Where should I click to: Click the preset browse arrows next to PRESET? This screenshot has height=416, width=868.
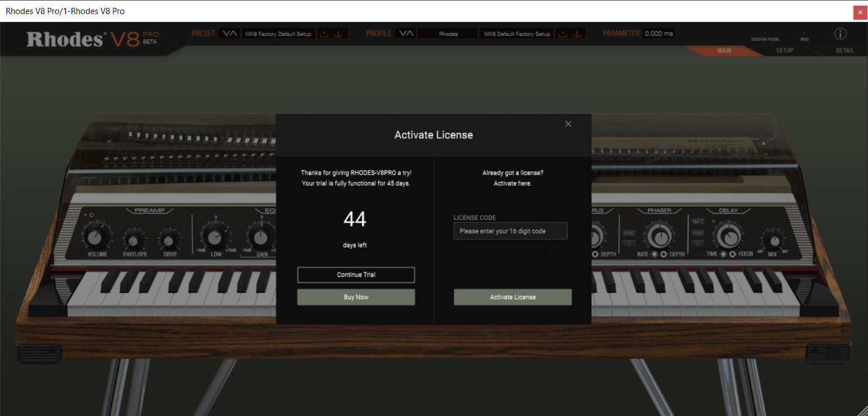click(x=230, y=34)
